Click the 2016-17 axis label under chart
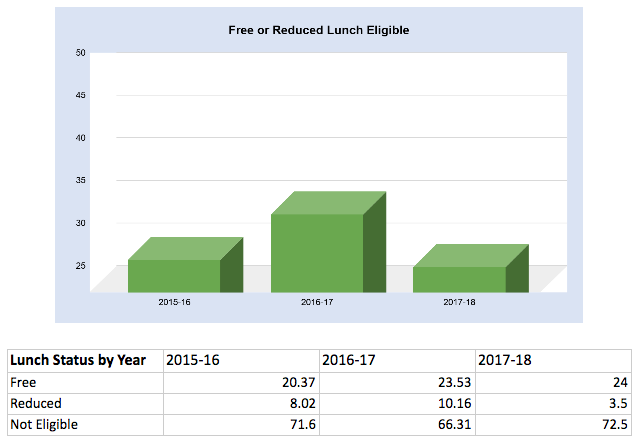Image resolution: width=637 pixels, height=441 pixels. [x=317, y=302]
